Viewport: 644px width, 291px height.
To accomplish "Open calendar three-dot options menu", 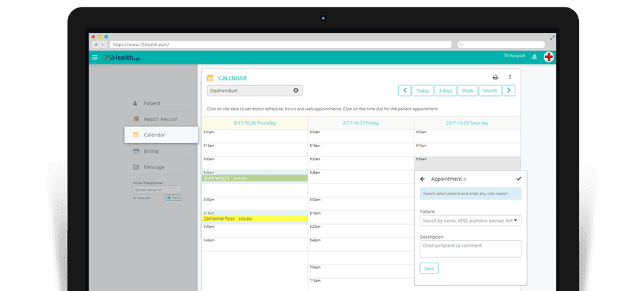I will (x=510, y=77).
